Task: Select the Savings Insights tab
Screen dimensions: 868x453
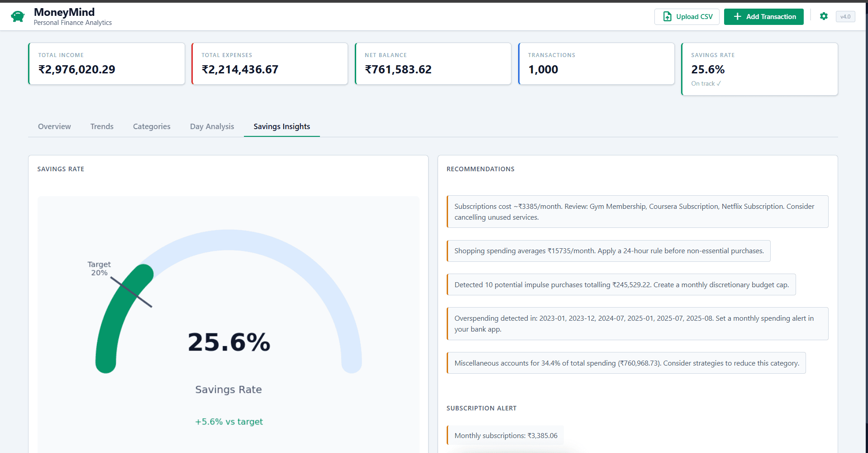Action: [x=281, y=126]
